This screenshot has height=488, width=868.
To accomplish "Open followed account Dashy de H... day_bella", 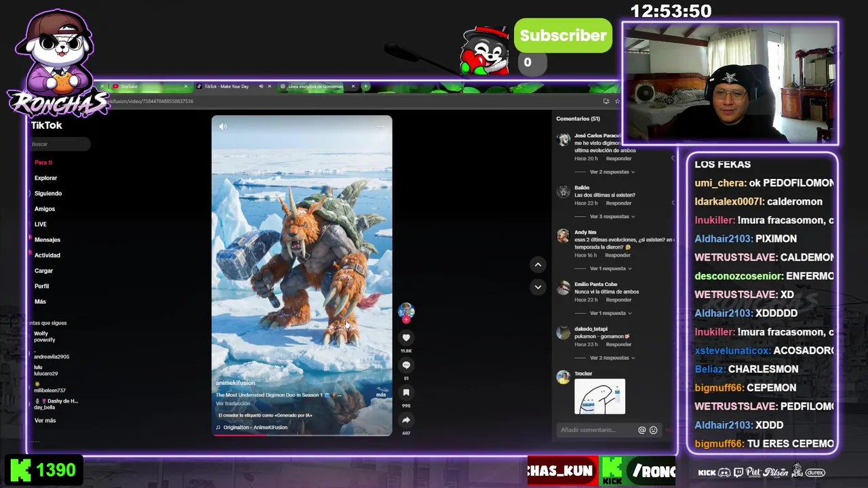I will tap(56, 404).
